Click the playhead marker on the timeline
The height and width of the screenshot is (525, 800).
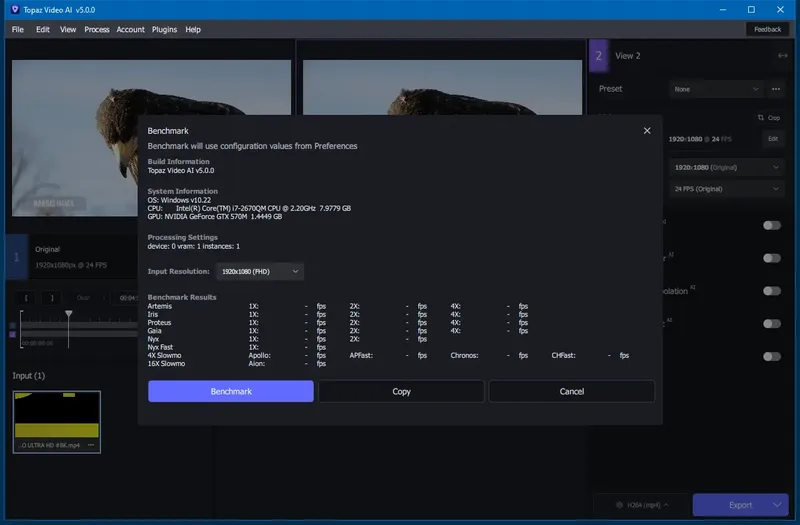68,313
